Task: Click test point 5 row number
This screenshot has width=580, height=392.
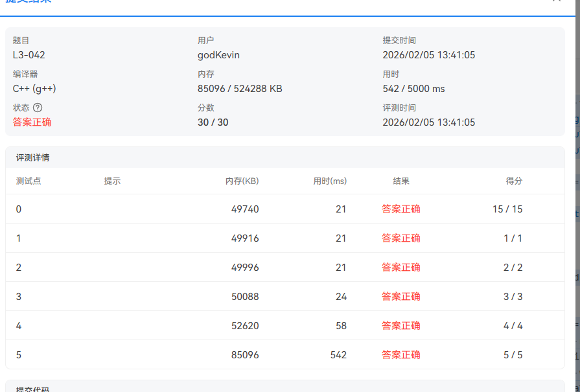Action: (x=19, y=355)
